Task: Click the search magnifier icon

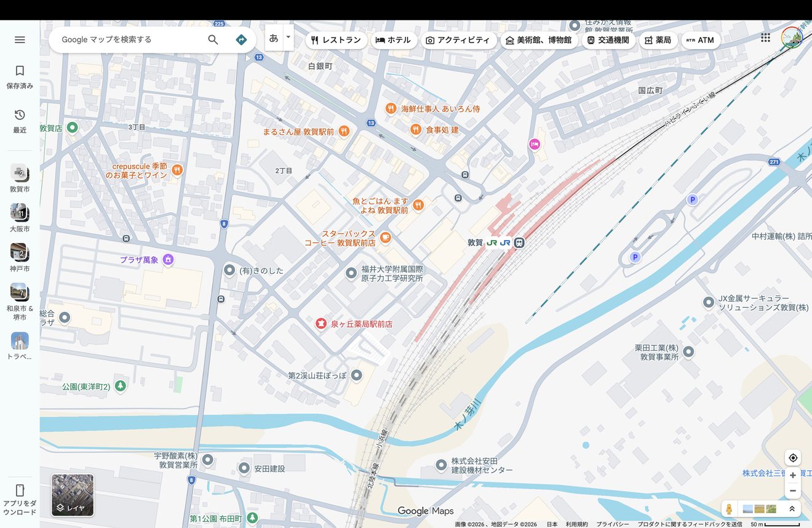Action: (213, 39)
